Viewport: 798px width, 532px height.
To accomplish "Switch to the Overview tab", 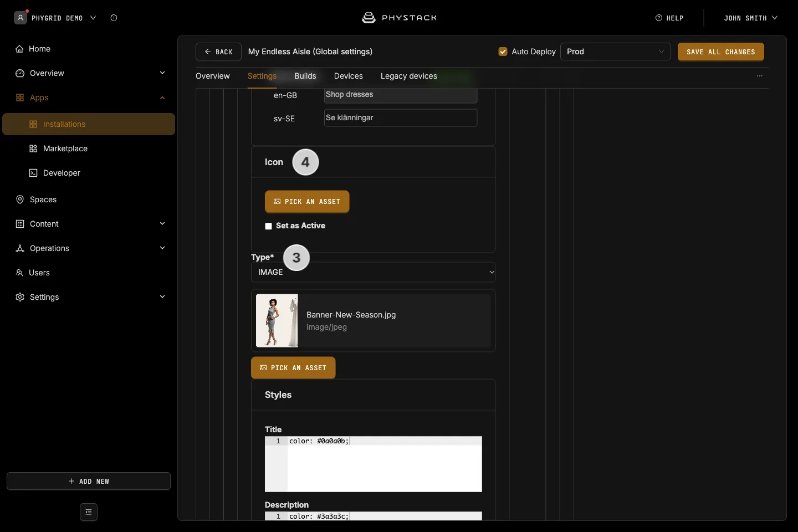I will (x=213, y=76).
